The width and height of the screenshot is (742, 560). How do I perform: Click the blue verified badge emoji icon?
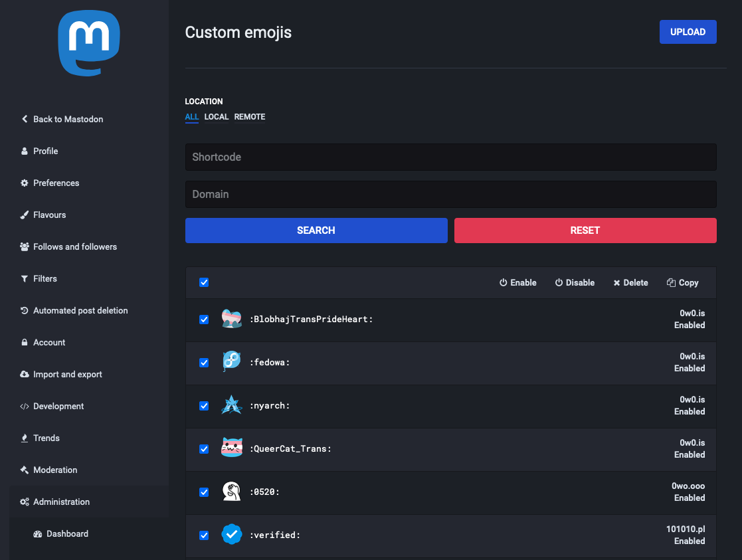click(231, 535)
